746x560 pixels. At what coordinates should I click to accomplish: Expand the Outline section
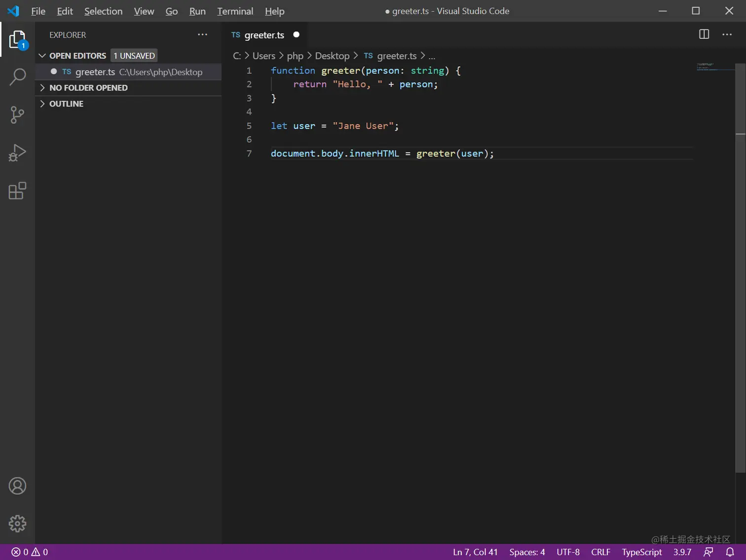pyautogui.click(x=42, y=104)
